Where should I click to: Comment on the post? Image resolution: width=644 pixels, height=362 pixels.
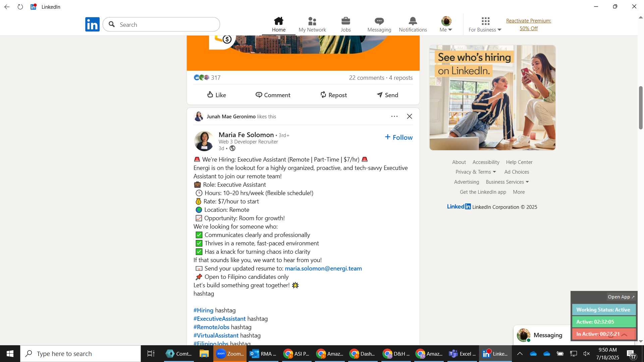273,95
